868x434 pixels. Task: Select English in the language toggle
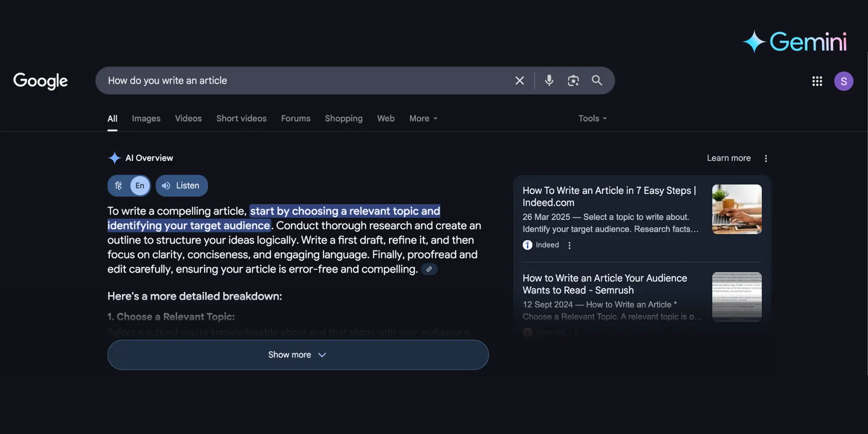point(140,186)
